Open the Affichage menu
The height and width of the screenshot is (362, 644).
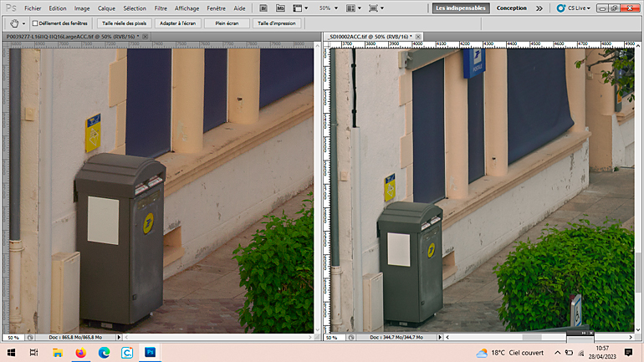pyautogui.click(x=187, y=8)
